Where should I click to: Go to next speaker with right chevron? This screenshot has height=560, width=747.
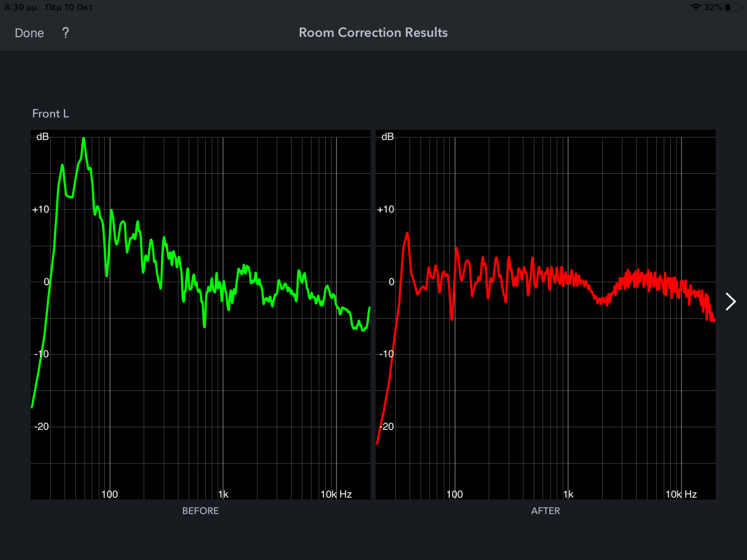tap(730, 301)
